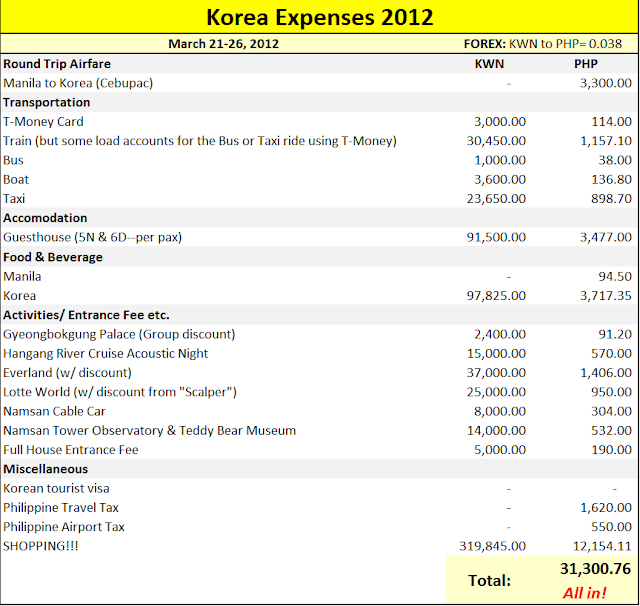Select the 14,000.00 KWN Namsan Tower value
The width and height of the screenshot is (640, 606).
[x=496, y=431]
